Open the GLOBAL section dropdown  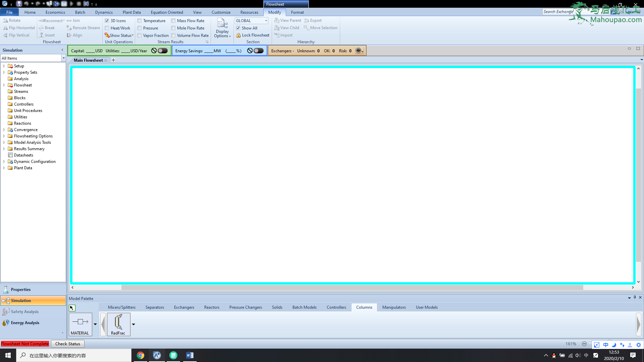tap(266, 21)
